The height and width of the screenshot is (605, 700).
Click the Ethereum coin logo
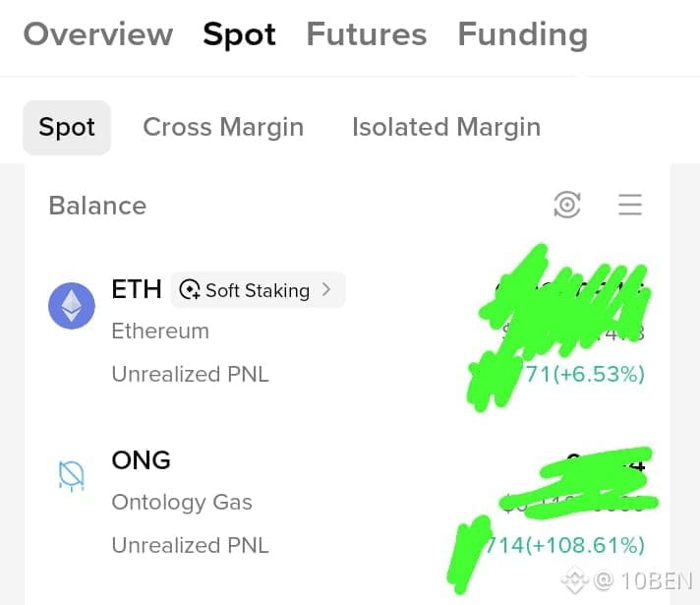click(x=72, y=306)
